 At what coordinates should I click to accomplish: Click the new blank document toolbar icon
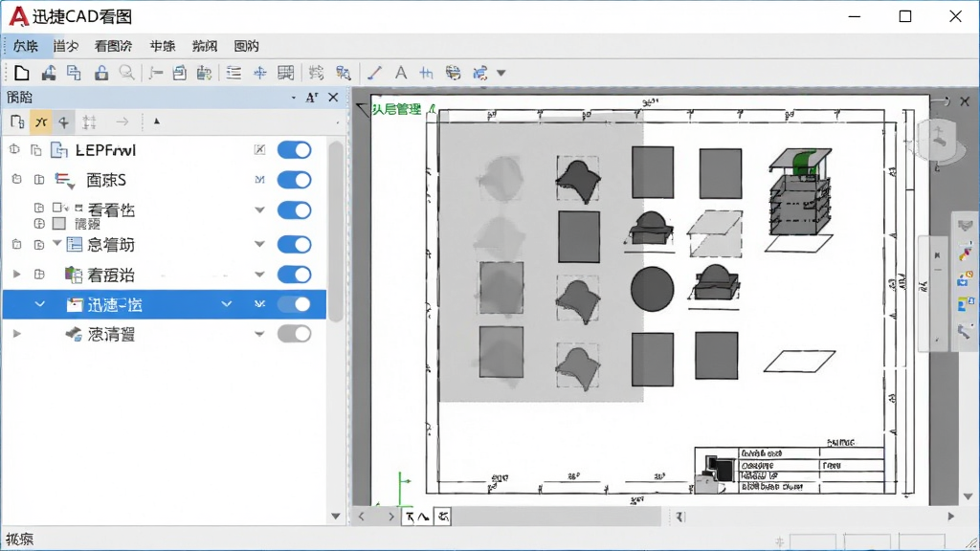point(21,73)
